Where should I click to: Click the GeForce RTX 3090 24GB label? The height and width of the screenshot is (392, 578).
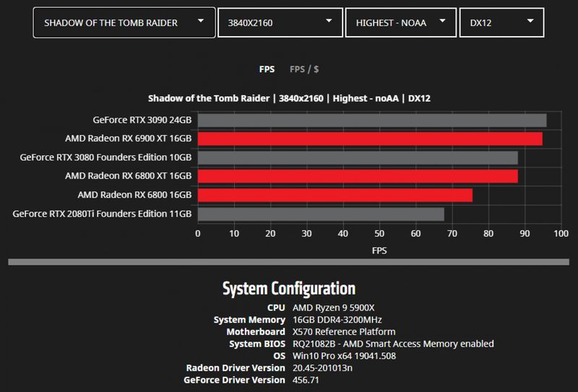pos(142,120)
